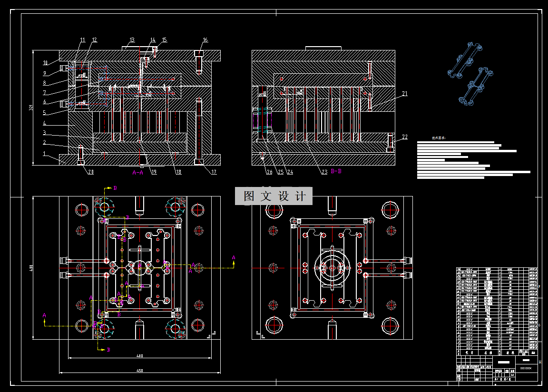Screen dimensions: 548x392
Task: Pick part callout number 18
Action: coord(178,172)
